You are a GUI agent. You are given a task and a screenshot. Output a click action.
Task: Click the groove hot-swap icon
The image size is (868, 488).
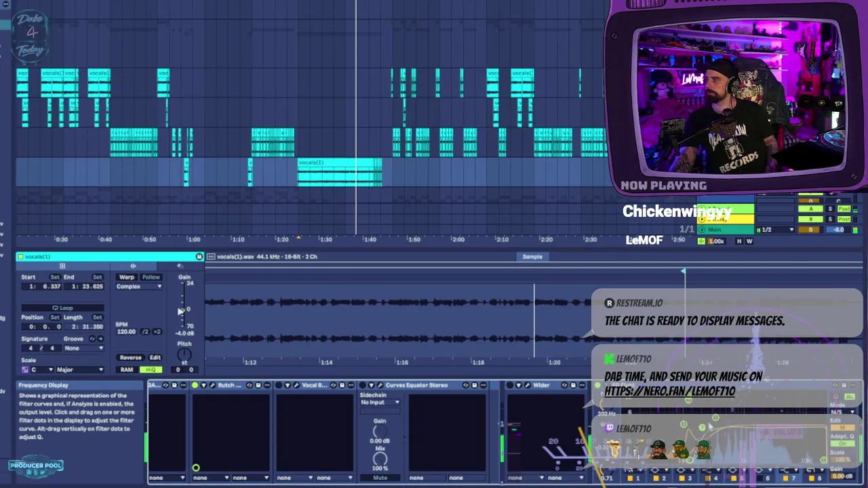(x=92, y=339)
